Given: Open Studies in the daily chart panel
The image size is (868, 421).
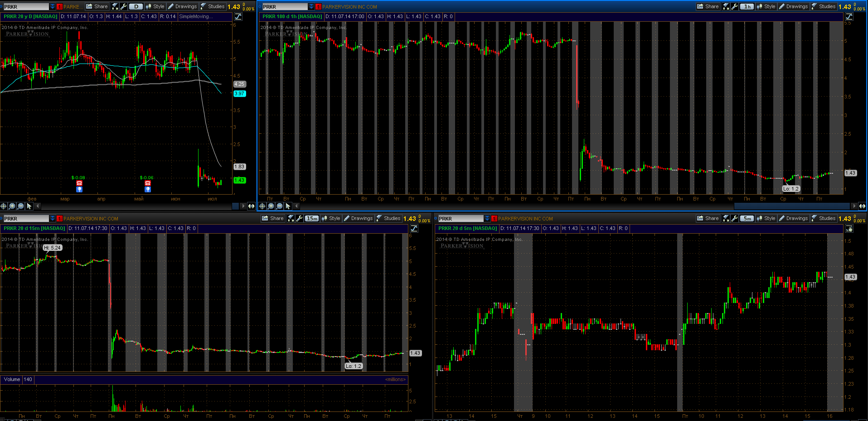Looking at the screenshot, I should click(x=213, y=6).
